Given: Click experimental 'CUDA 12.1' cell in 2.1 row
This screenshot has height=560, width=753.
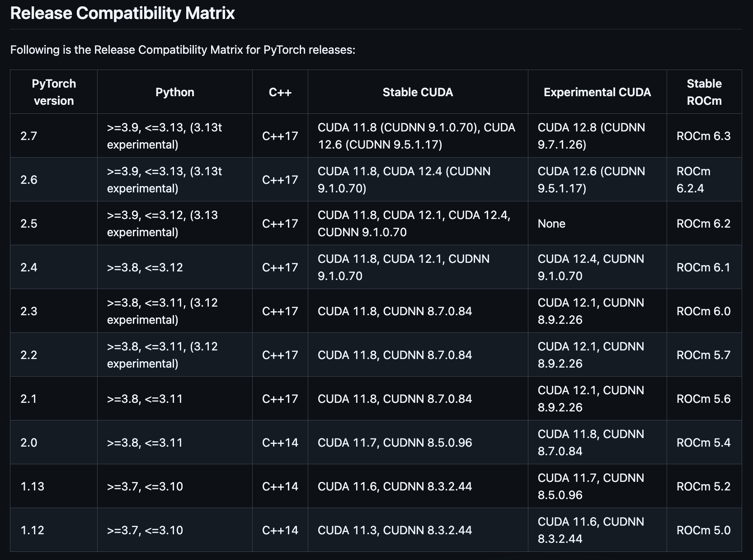Looking at the screenshot, I should click(x=597, y=399).
